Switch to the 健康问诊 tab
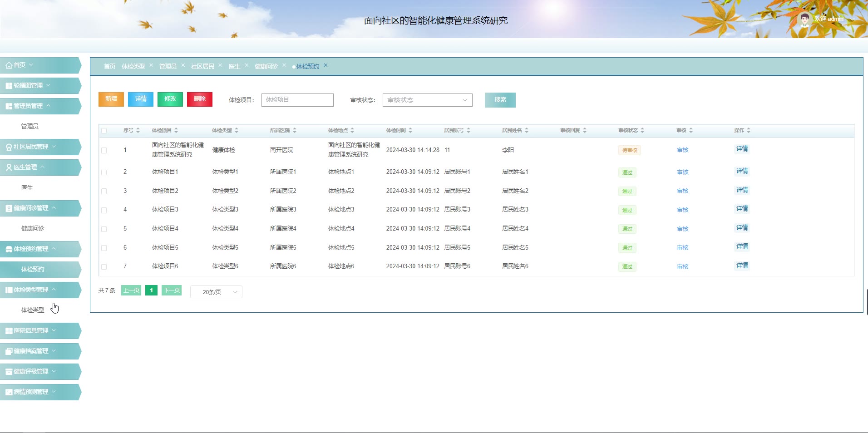 click(266, 66)
